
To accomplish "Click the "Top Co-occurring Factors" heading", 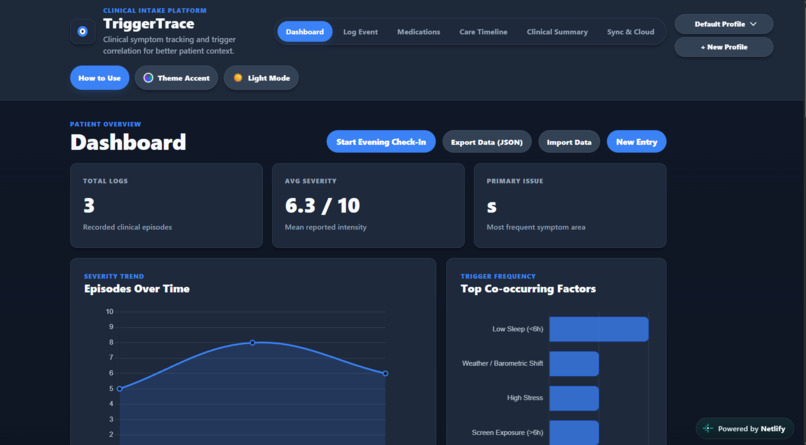I will click(x=528, y=289).
